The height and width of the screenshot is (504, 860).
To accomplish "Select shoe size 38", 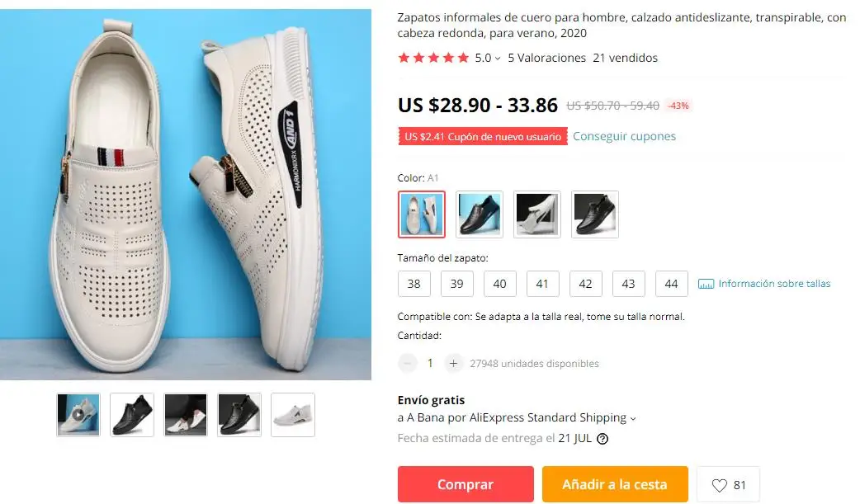I will click(414, 284).
